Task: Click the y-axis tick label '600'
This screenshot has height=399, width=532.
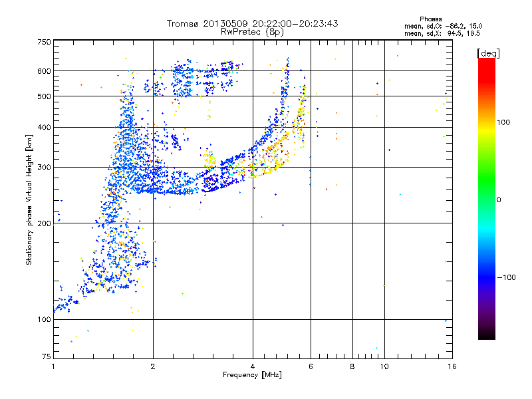Action: 44,71
